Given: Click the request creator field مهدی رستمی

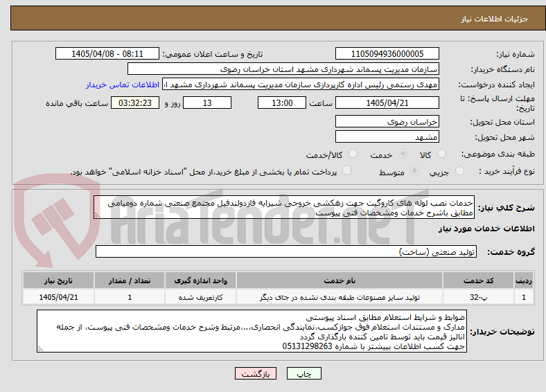Looking at the screenshot, I should 301,84.
